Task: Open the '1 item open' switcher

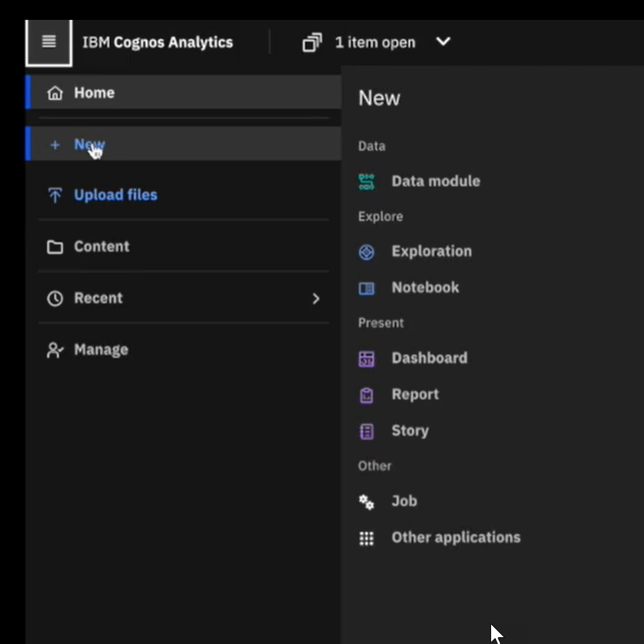Action: pos(375,43)
